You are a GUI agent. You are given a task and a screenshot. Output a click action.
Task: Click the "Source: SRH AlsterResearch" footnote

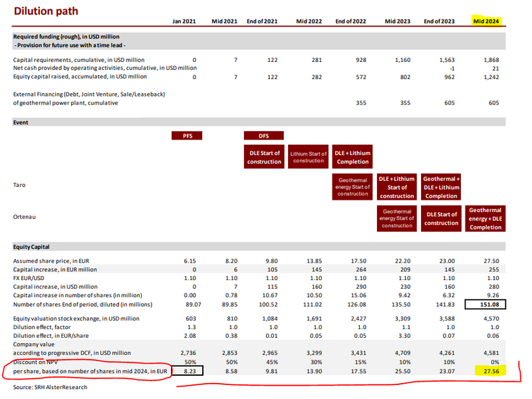click(50, 387)
